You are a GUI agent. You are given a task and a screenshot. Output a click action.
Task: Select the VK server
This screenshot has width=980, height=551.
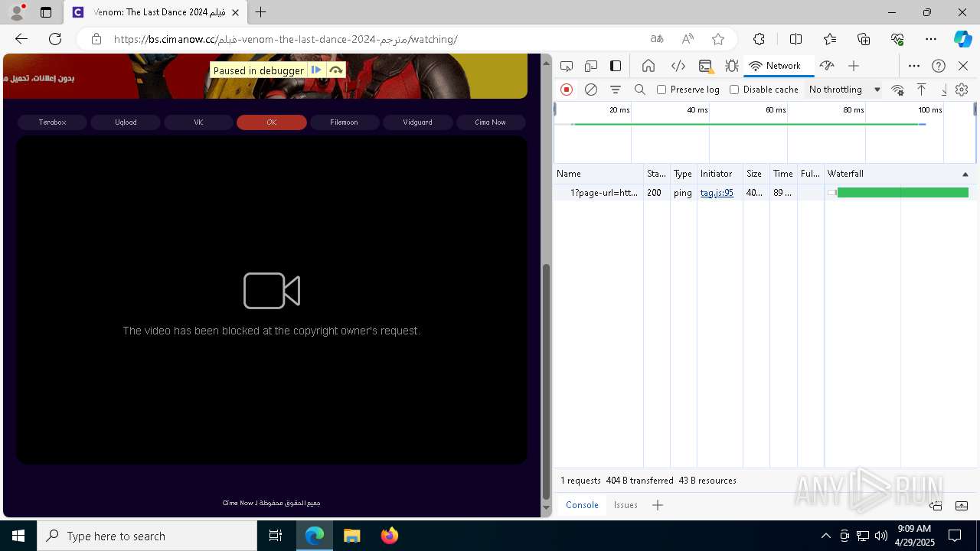(198, 122)
